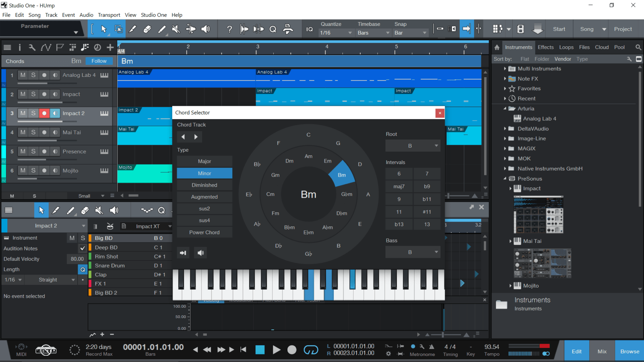The height and width of the screenshot is (362, 644).
Task: Expand the Multi Instruments folder
Action: 505,69
